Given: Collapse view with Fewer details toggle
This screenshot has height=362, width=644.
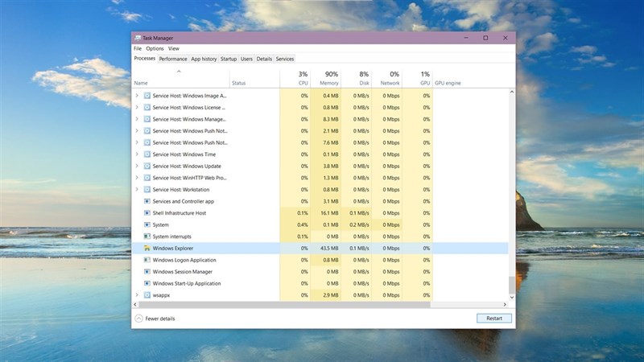Looking at the screenshot, I should [155, 319].
